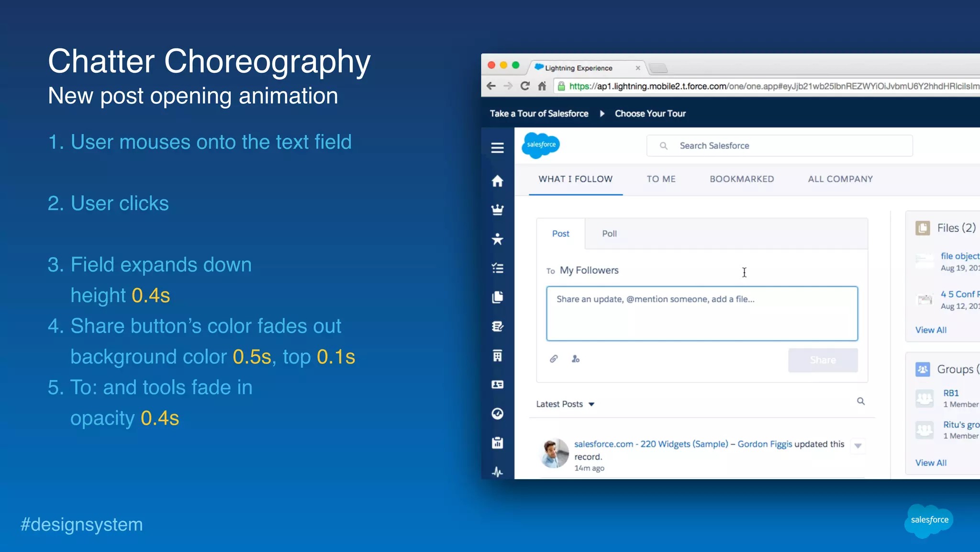
Task: Switch to What I Follow tab
Action: (576, 179)
